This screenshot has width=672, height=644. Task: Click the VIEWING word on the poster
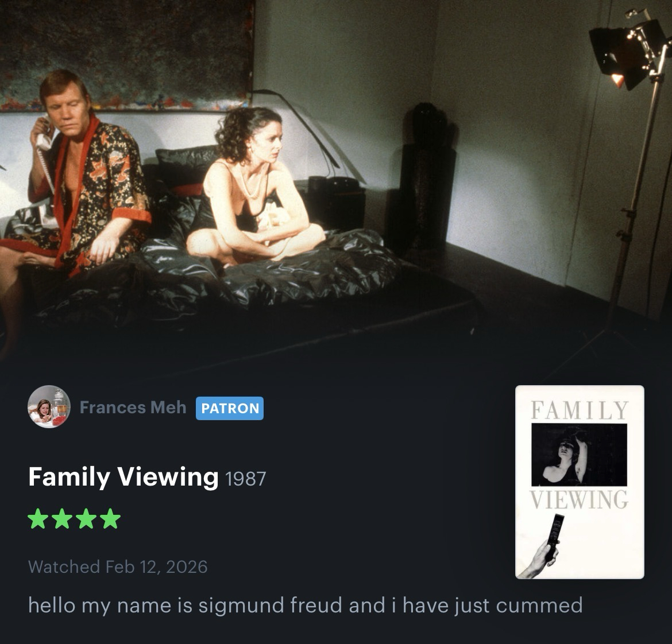(x=580, y=499)
